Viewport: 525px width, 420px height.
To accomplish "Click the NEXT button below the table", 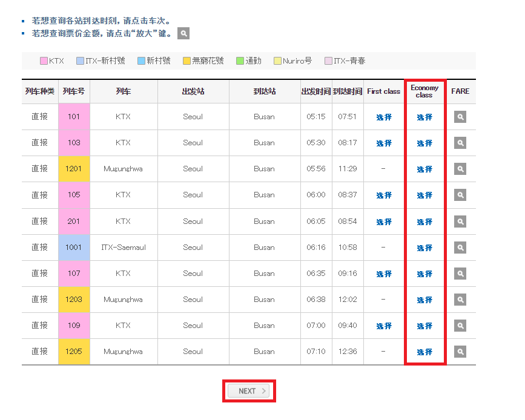I will tap(249, 390).
